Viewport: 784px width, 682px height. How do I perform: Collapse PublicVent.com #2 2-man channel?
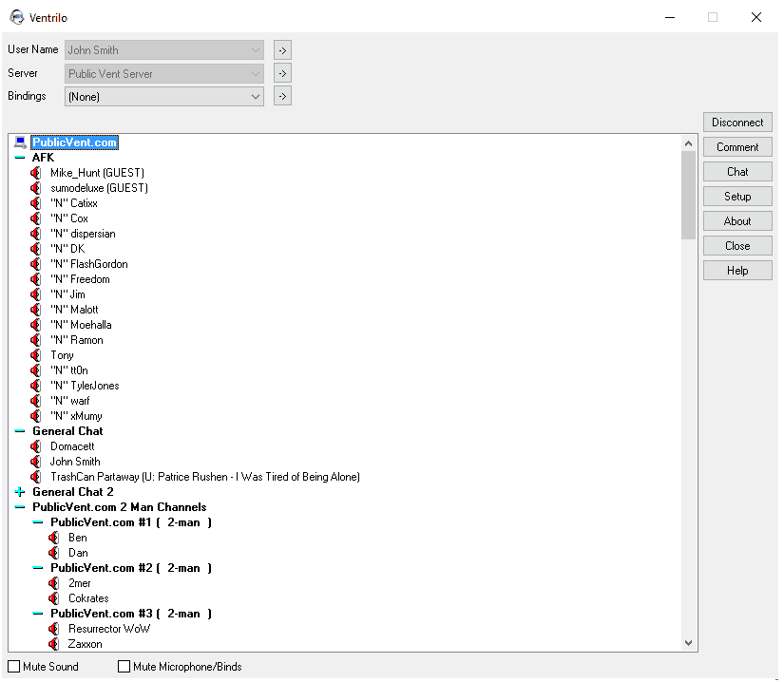click(x=38, y=568)
